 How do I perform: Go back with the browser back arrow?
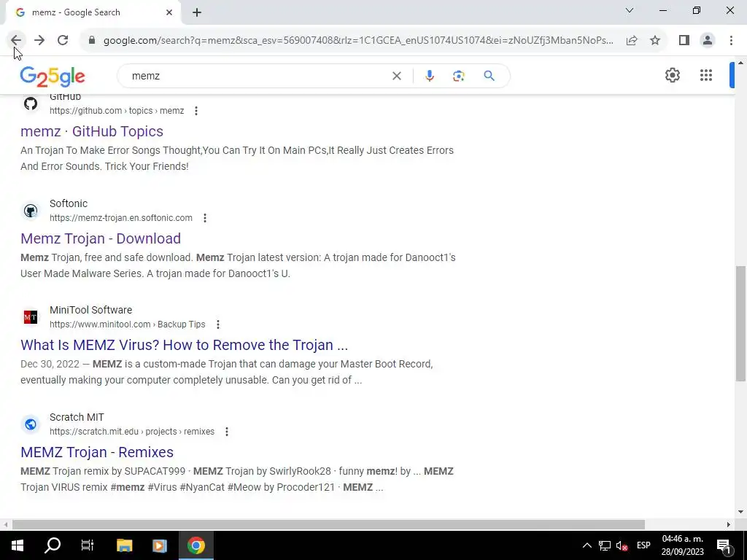[x=16, y=40]
